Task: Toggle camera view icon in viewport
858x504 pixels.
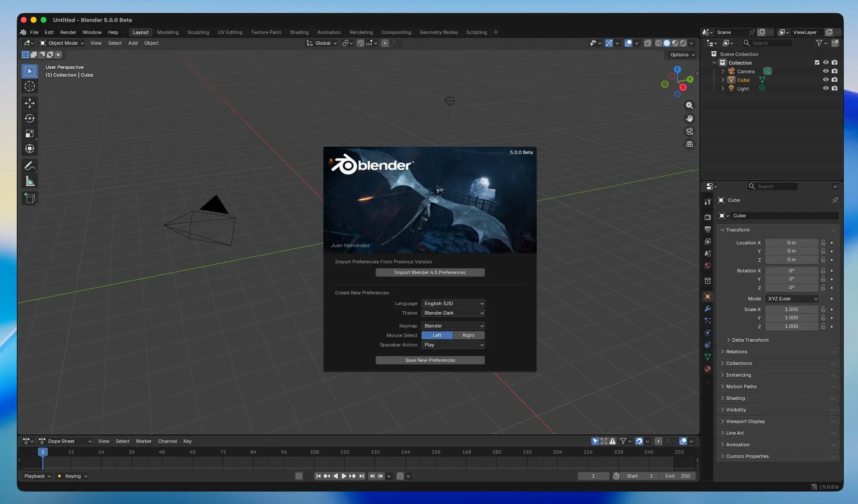Action: pos(690,131)
